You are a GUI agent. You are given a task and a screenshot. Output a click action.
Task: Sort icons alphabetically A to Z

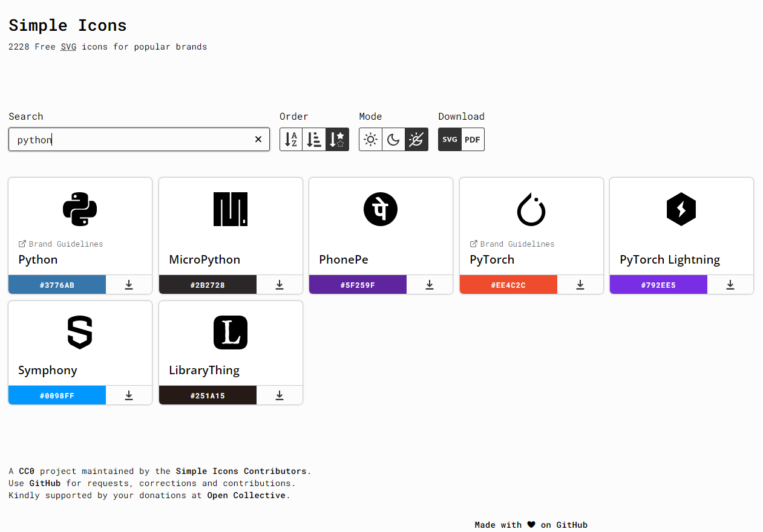tap(291, 140)
